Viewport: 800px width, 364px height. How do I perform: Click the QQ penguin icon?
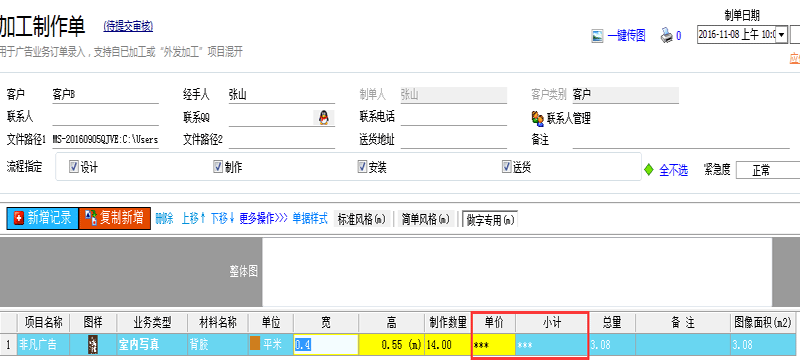(x=323, y=118)
